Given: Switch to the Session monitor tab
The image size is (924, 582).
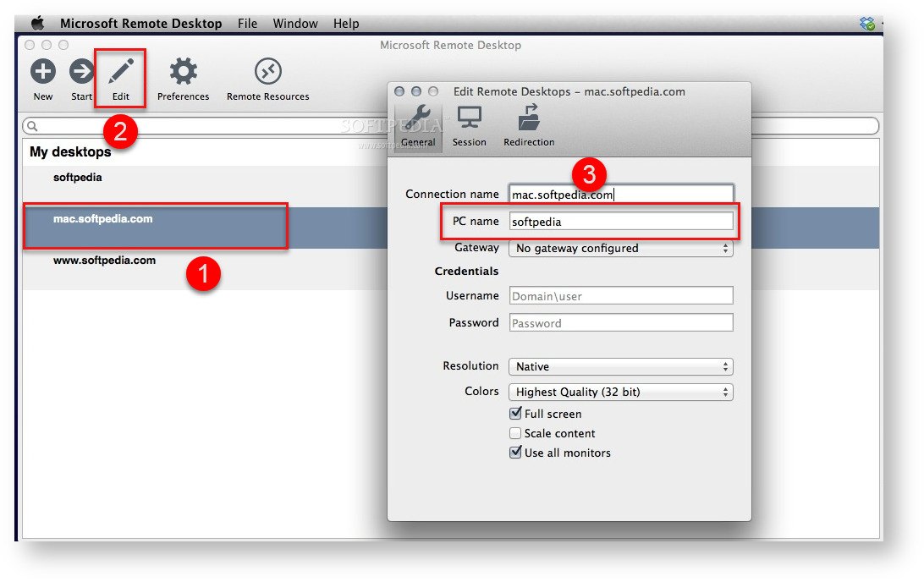Looking at the screenshot, I should (469, 118).
